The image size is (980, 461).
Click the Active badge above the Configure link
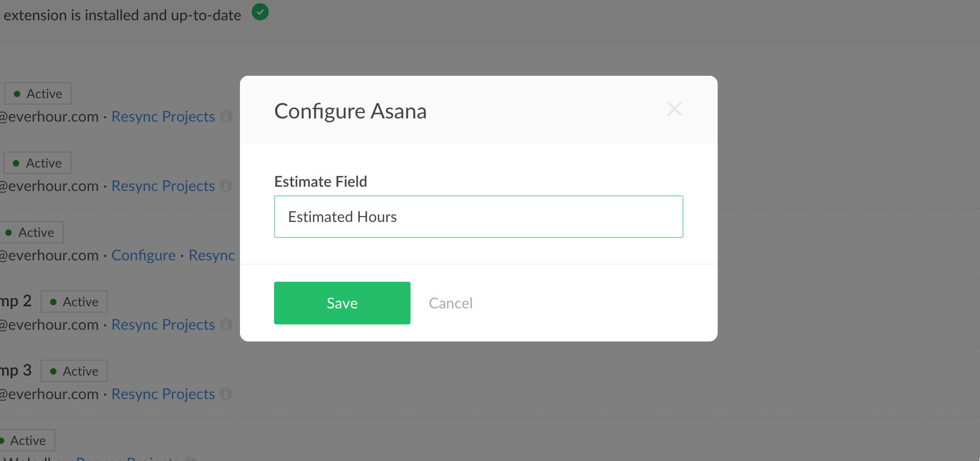[31, 232]
